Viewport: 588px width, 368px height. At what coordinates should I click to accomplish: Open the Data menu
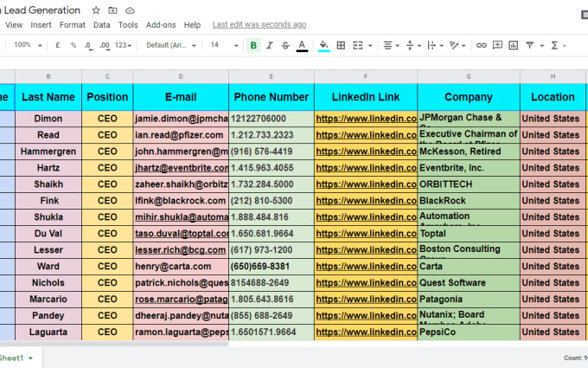click(102, 25)
